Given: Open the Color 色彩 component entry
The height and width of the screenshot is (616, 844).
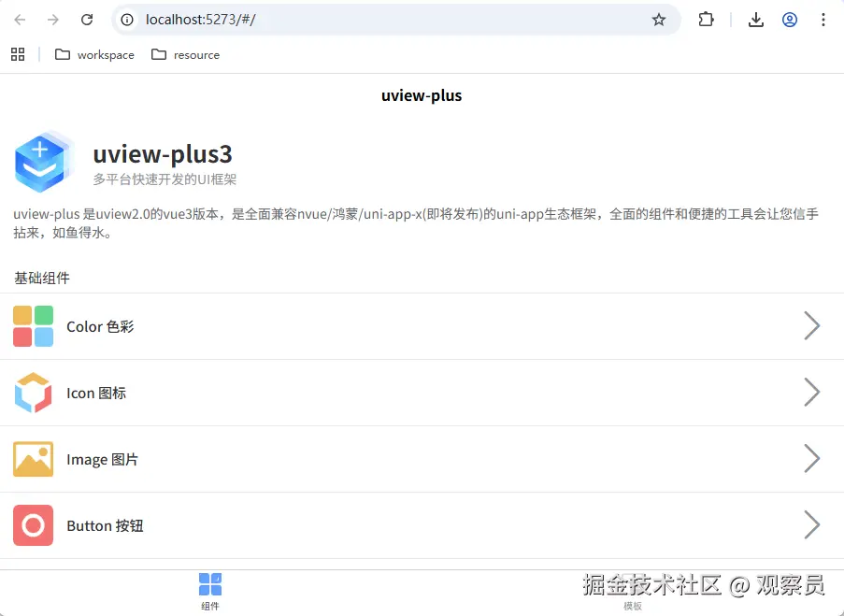Looking at the screenshot, I should [x=422, y=326].
